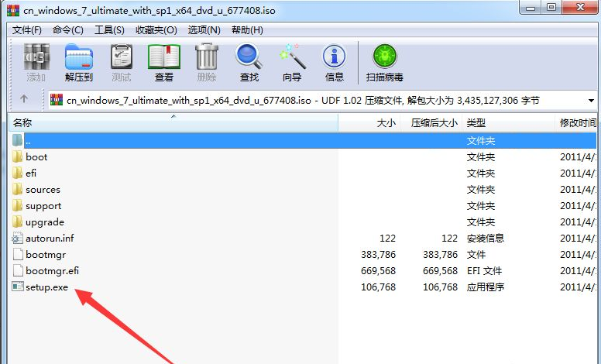The height and width of the screenshot is (364, 601).
Task: Select the 'upgrade' folder name
Action: (x=45, y=221)
